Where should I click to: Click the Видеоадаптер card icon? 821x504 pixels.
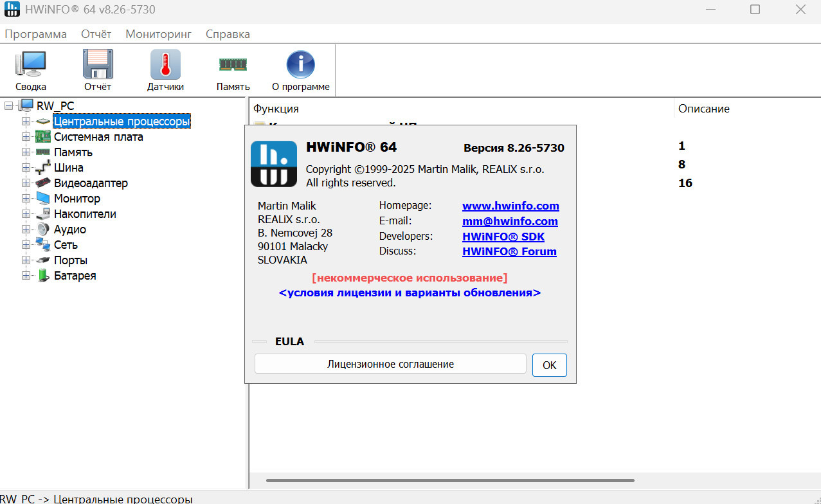[43, 183]
